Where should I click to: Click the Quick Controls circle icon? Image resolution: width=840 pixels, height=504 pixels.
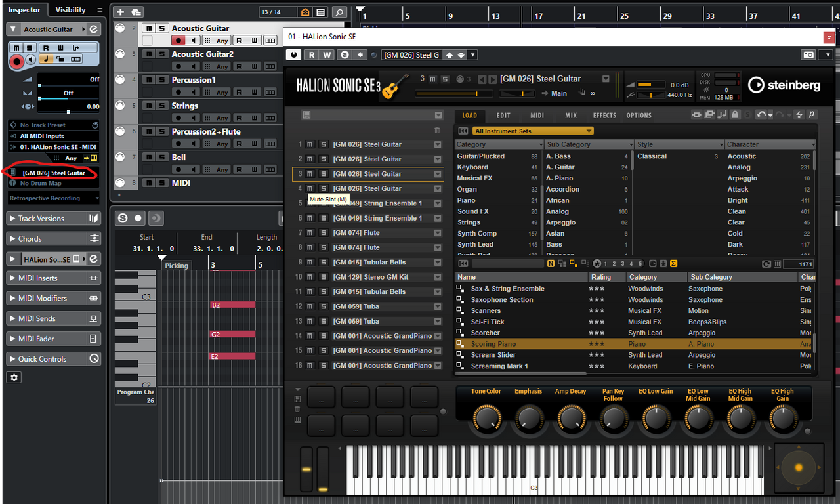coord(94,359)
